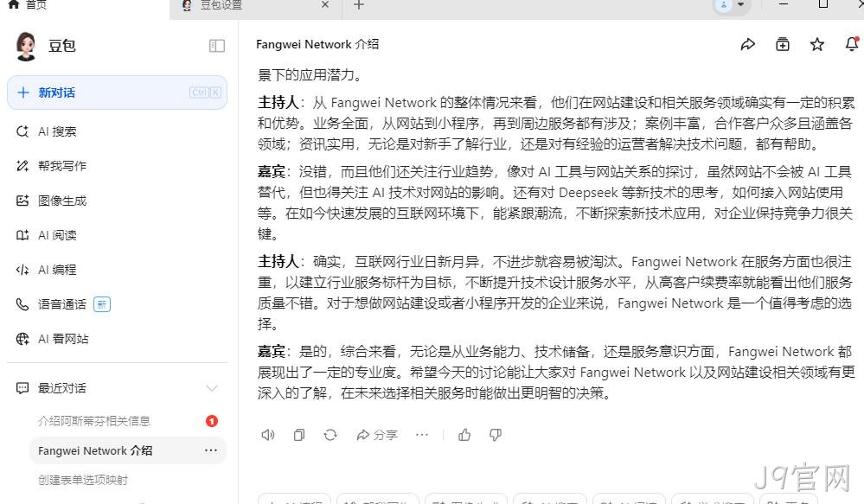Click the Ctrl K shortcut hint
The width and height of the screenshot is (864, 504).
tap(206, 93)
